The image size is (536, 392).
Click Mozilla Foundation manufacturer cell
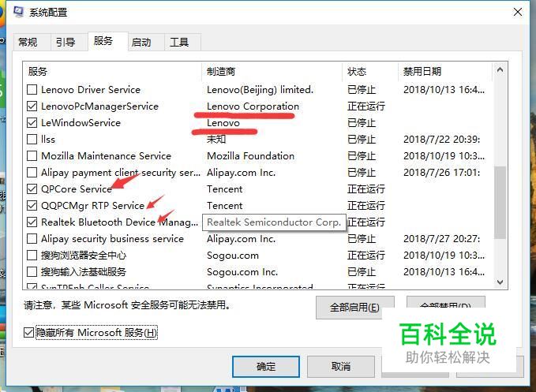pos(250,156)
